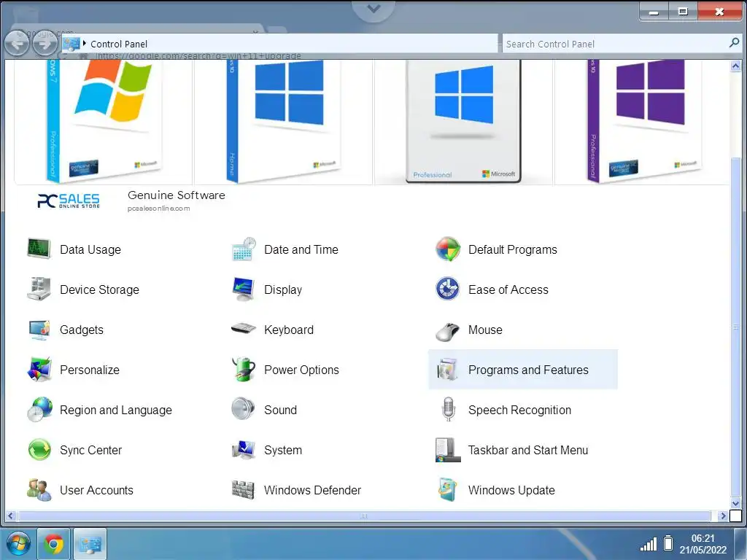
Task: Click the battery tray icon
Action: pos(668,542)
